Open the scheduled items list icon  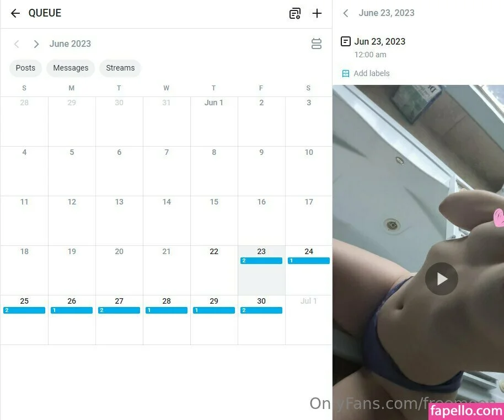click(x=295, y=13)
